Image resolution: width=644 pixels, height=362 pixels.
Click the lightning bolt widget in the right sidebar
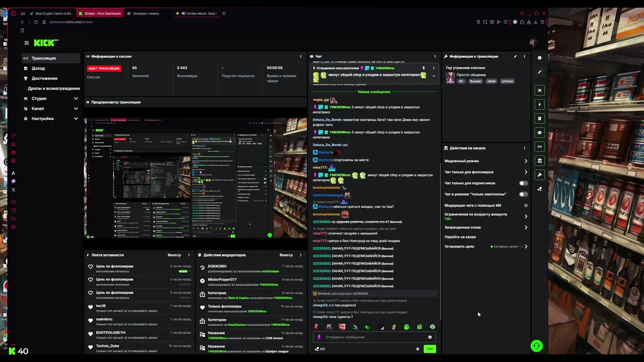click(539, 105)
